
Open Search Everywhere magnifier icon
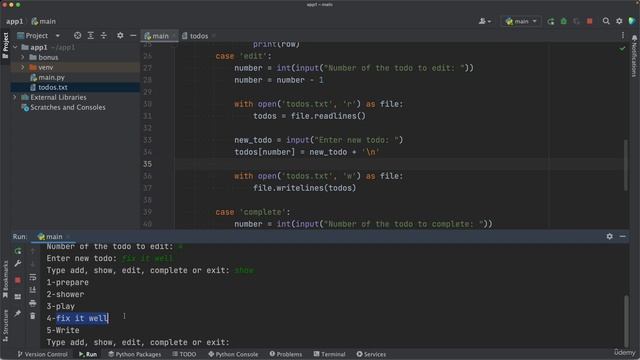pyautogui.click(x=606, y=21)
